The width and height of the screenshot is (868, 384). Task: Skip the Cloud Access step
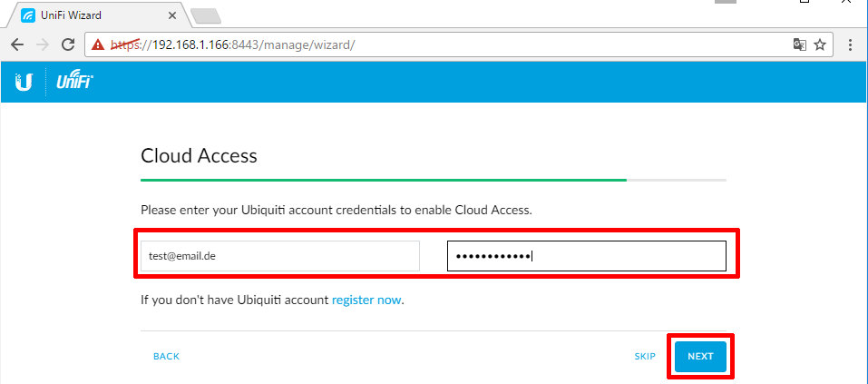pyautogui.click(x=645, y=356)
